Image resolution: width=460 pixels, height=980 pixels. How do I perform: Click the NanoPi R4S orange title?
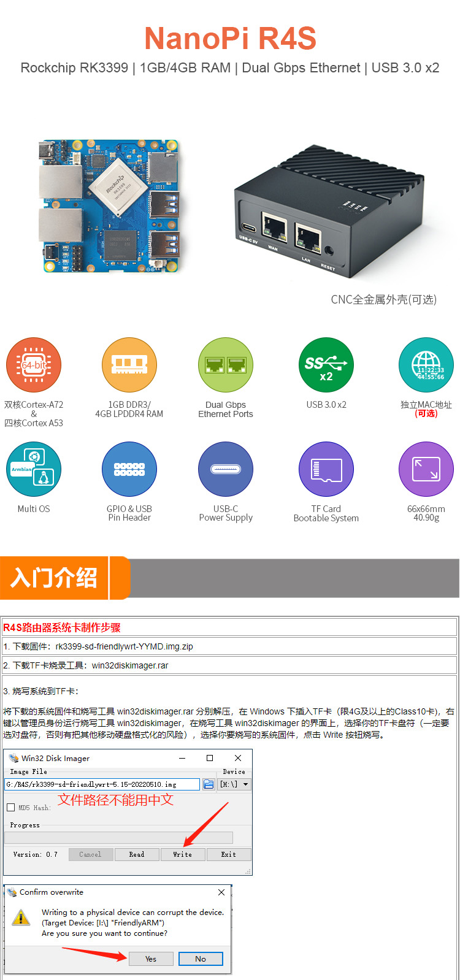coord(230,38)
